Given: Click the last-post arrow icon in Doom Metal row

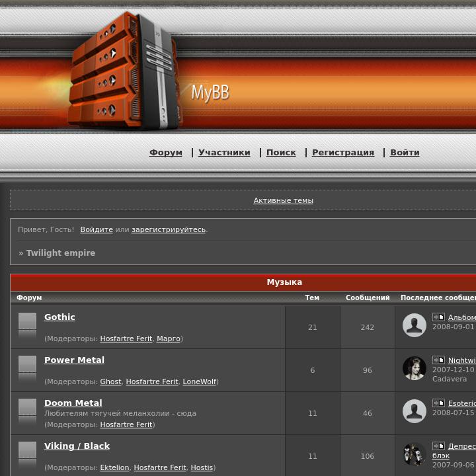Looking at the screenshot, I should [438, 403].
